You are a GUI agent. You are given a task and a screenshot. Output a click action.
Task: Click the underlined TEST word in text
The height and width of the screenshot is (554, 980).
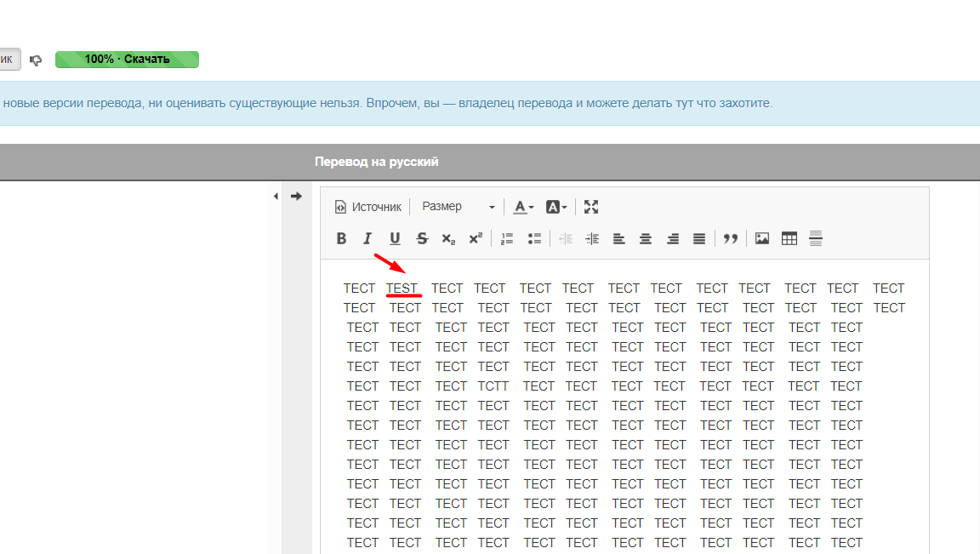(403, 288)
